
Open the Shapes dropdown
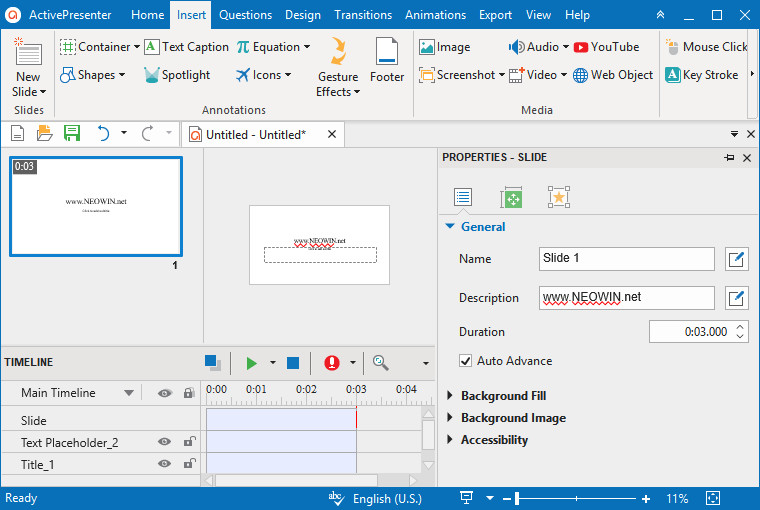[92, 75]
